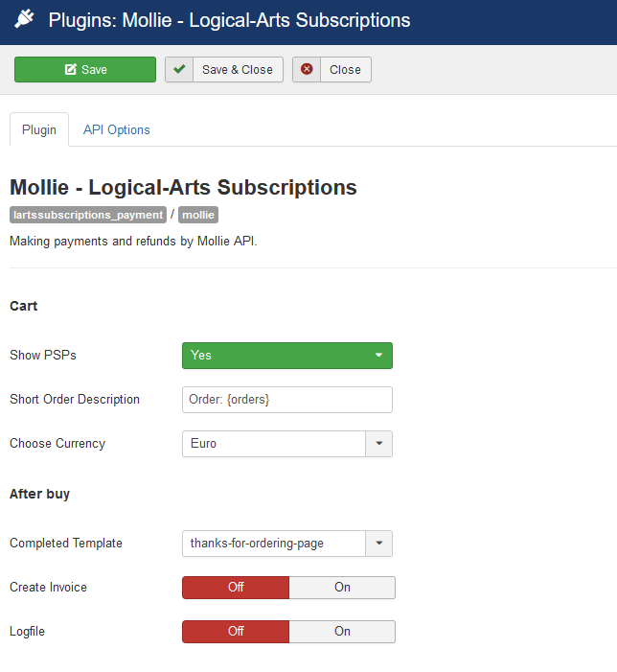This screenshot has width=617, height=672.
Task: Click the Close button label
Action: 345,69
